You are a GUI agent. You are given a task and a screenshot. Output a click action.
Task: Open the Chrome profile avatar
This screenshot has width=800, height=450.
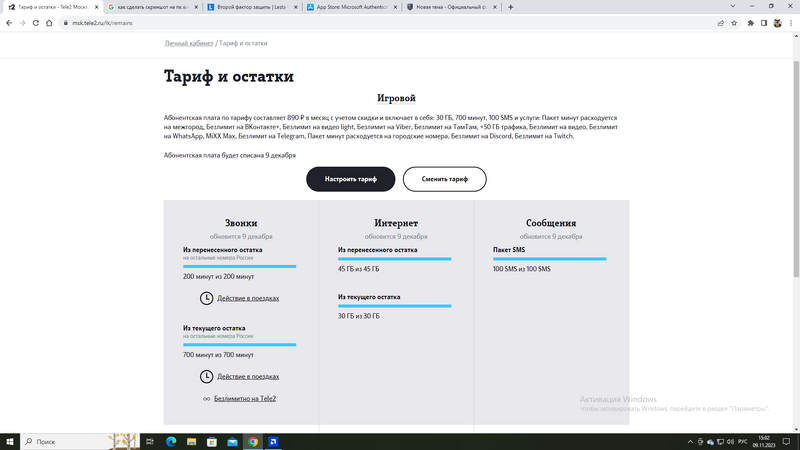(778, 23)
